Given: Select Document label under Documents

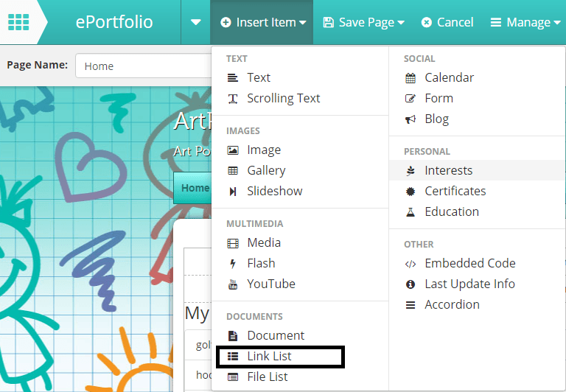Looking at the screenshot, I should point(276,336).
